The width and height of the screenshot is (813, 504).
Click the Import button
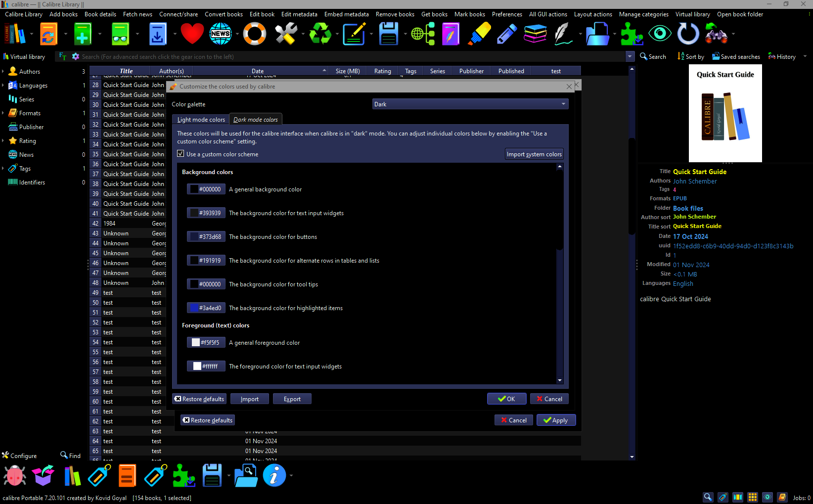[250, 399]
